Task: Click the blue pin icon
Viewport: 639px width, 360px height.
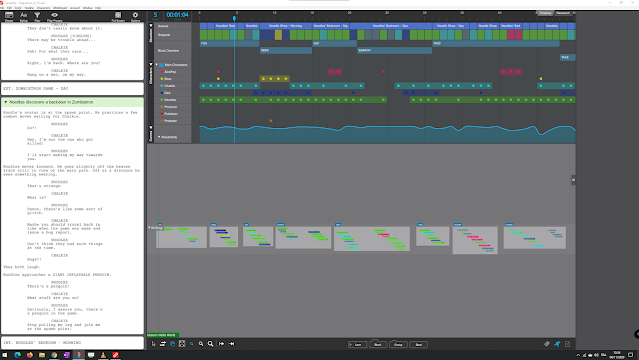Action: [x=557, y=344]
